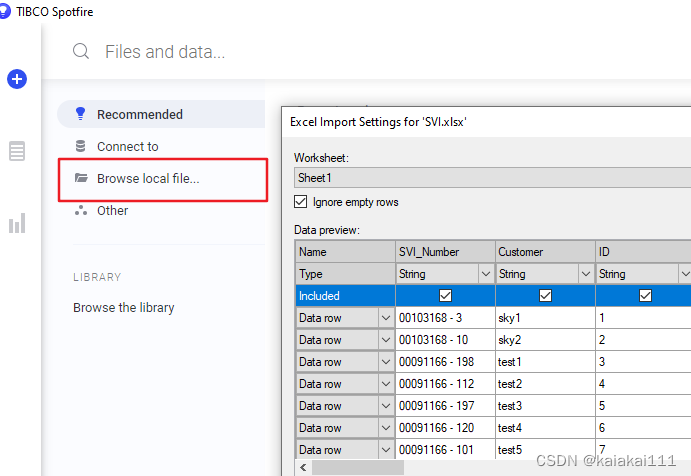Open Browse the library link
The image size is (691, 476).
pos(124,307)
